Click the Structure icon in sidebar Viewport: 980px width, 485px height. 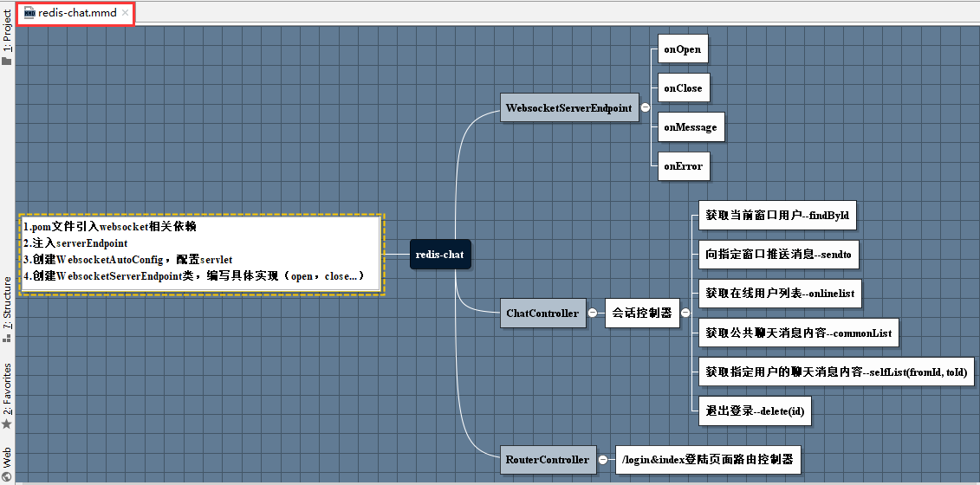[7, 338]
